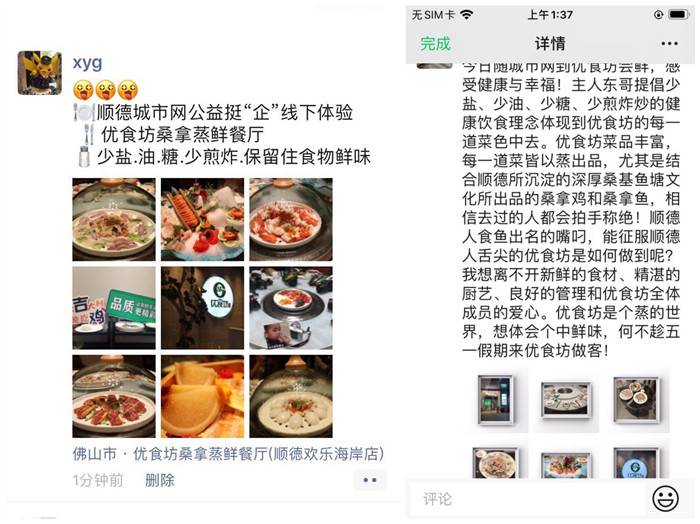Tap the 完成 done button

[x=435, y=44]
